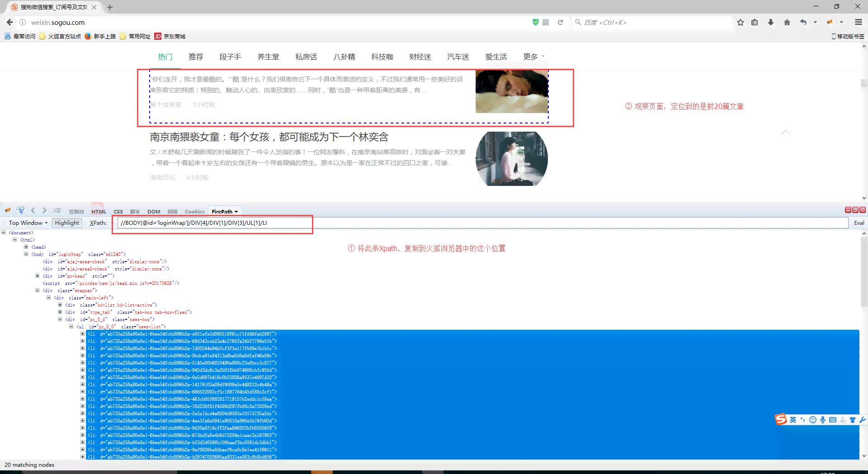
Task: Collapse the <document> node
Action: (x=4, y=232)
